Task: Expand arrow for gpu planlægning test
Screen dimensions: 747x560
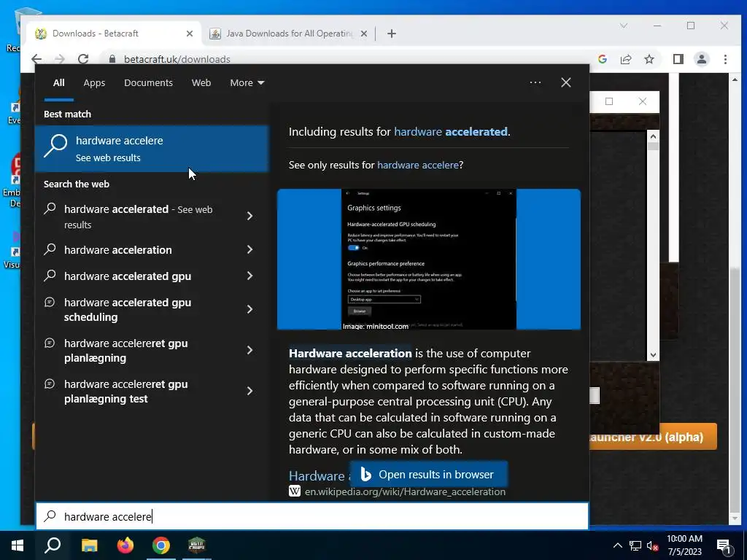Action: click(x=249, y=391)
